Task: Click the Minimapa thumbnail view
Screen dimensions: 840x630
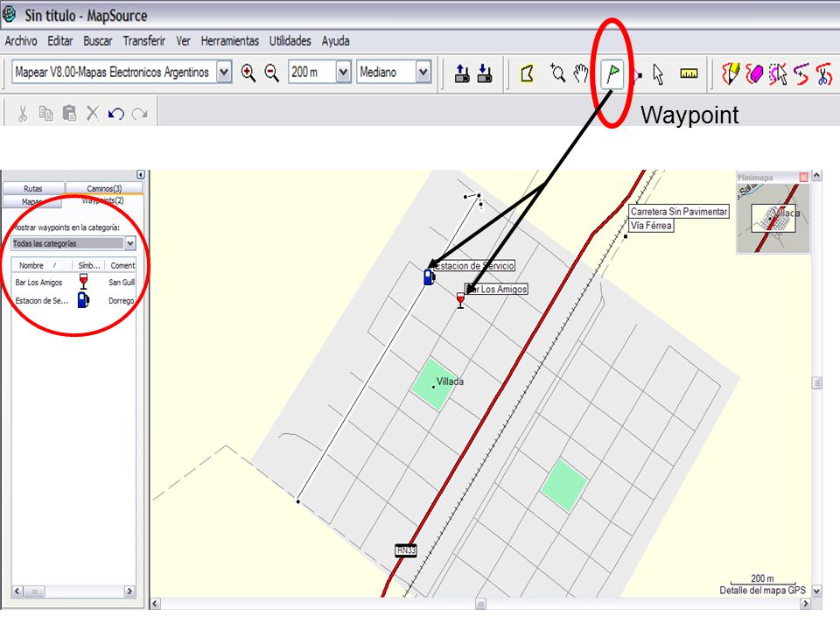Action: click(773, 218)
